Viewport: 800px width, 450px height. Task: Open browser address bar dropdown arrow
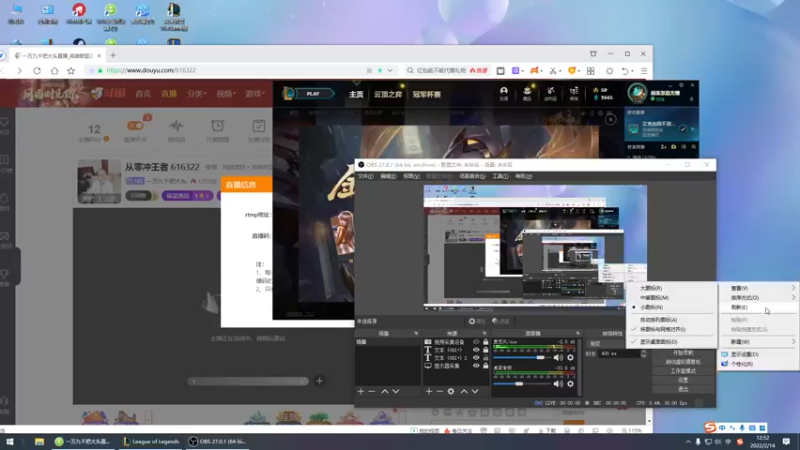[x=390, y=70]
